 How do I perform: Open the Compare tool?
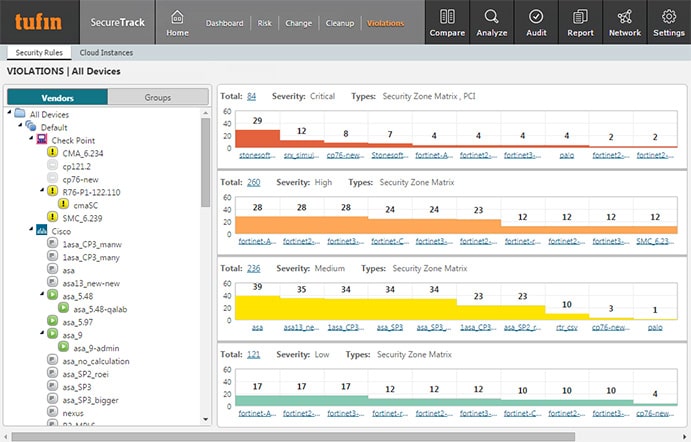tap(447, 23)
